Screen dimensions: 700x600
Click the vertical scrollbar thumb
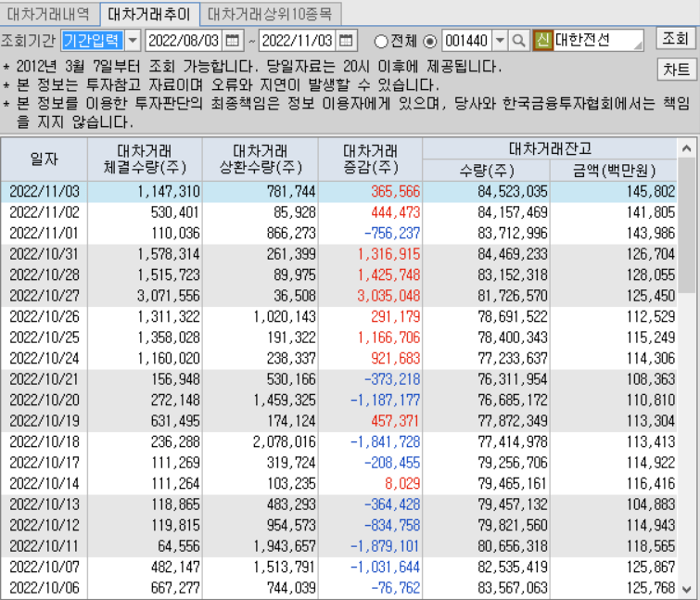[x=687, y=225]
